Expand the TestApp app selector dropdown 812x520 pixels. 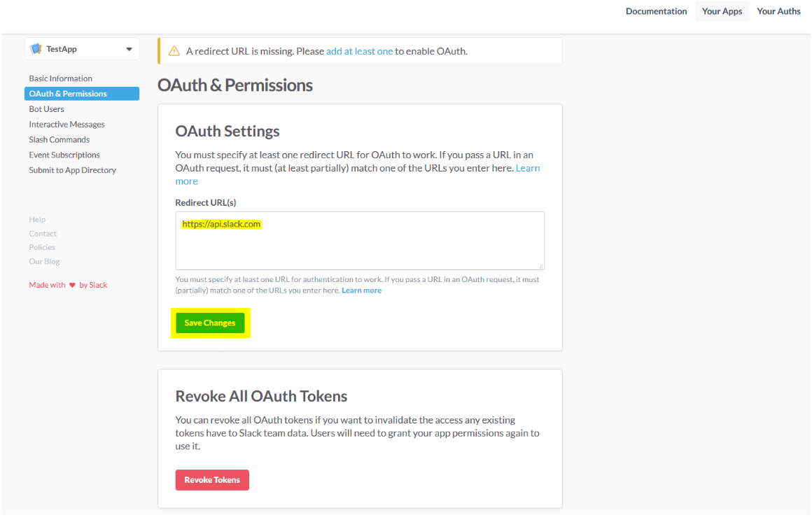82,49
